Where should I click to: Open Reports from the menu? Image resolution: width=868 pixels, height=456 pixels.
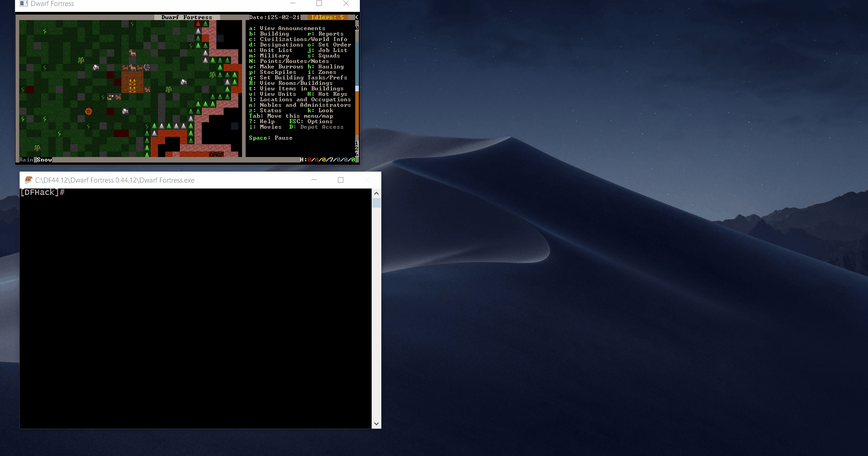tap(326, 34)
